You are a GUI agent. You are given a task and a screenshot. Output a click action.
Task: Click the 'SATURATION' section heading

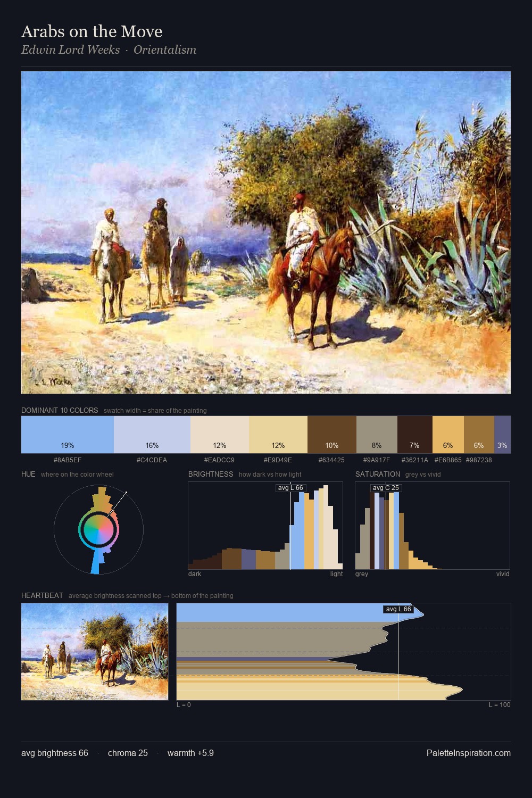click(x=378, y=474)
